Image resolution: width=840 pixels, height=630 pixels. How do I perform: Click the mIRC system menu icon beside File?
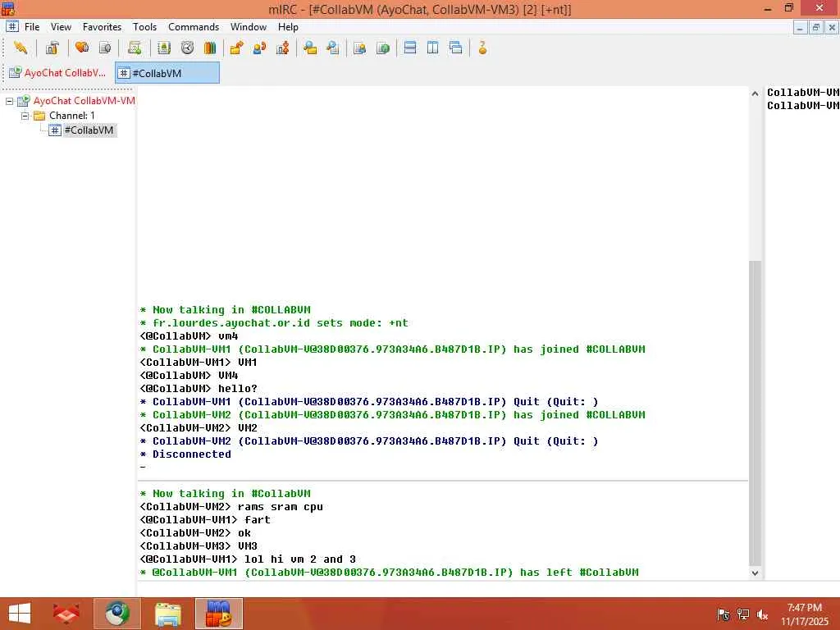[12, 26]
